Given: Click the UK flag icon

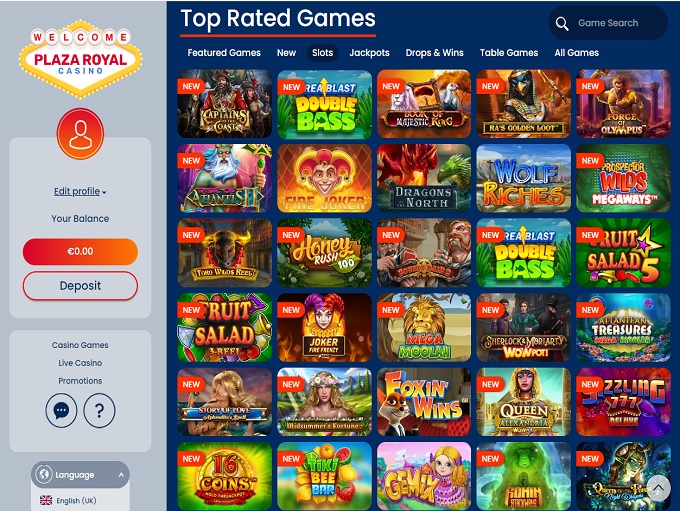Looking at the screenshot, I should coord(46,500).
